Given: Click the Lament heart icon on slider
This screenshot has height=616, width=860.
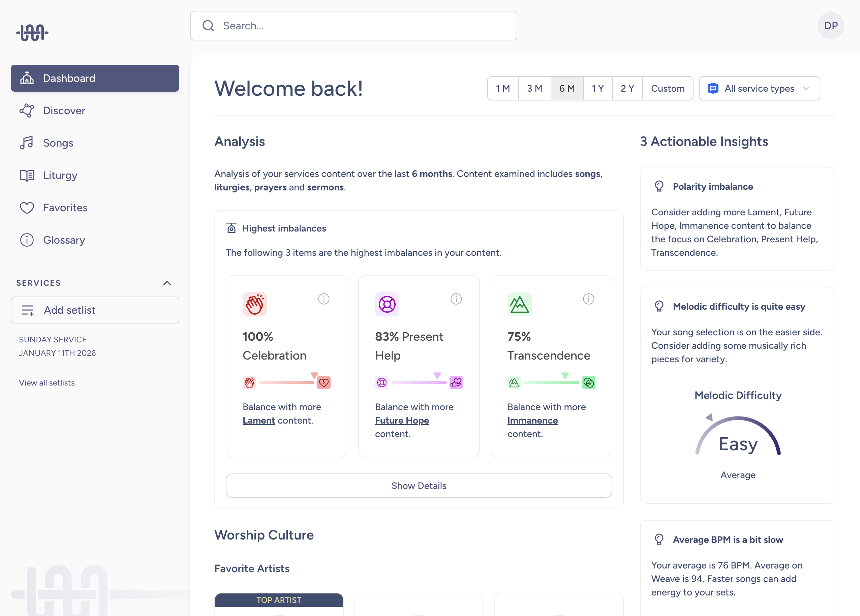Looking at the screenshot, I should pos(324,382).
